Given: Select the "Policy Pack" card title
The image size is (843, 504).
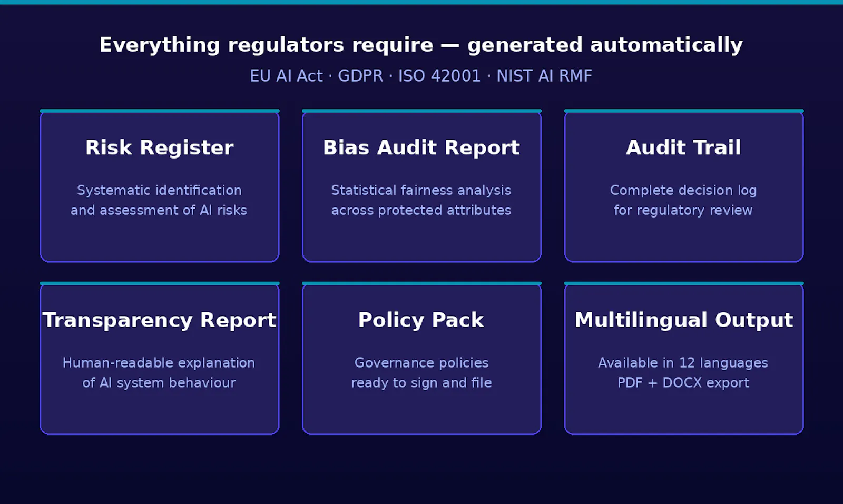Looking at the screenshot, I should pyautogui.click(x=421, y=320).
